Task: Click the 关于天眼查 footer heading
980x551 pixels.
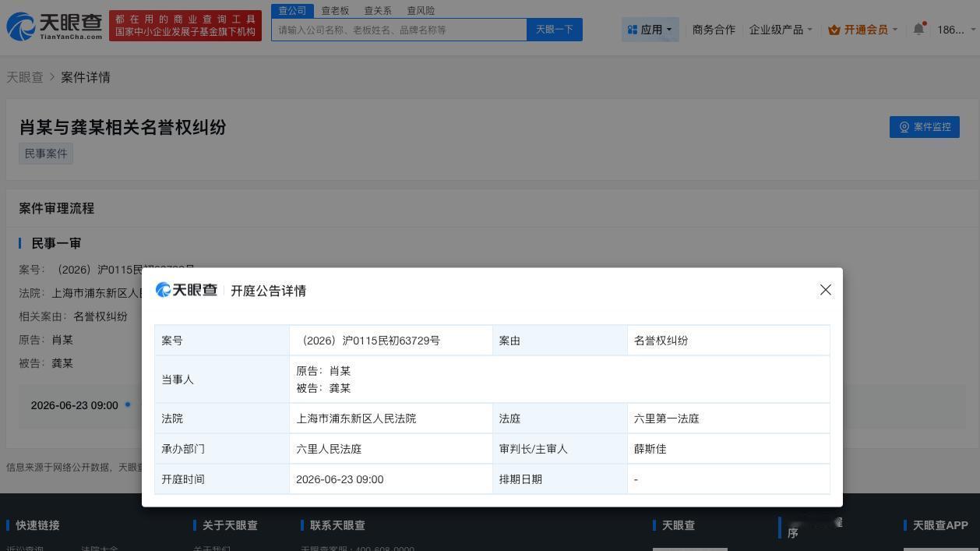Action: [x=230, y=525]
